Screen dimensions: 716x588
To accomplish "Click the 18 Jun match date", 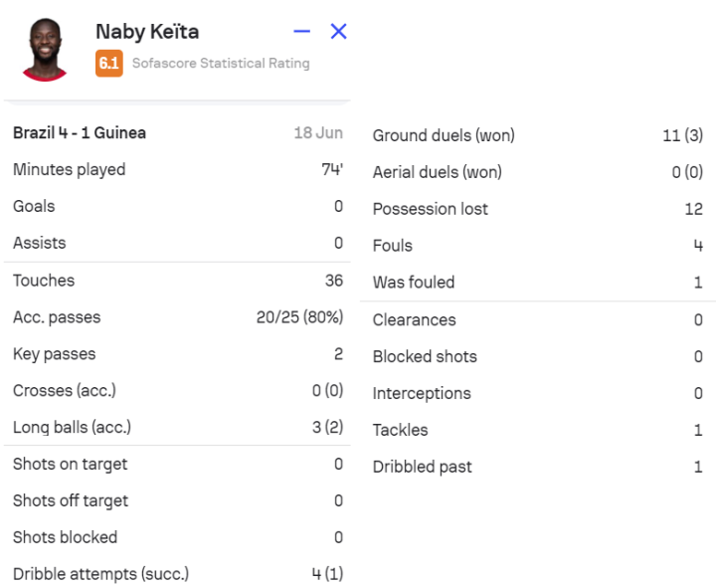I will pos(318,132).
